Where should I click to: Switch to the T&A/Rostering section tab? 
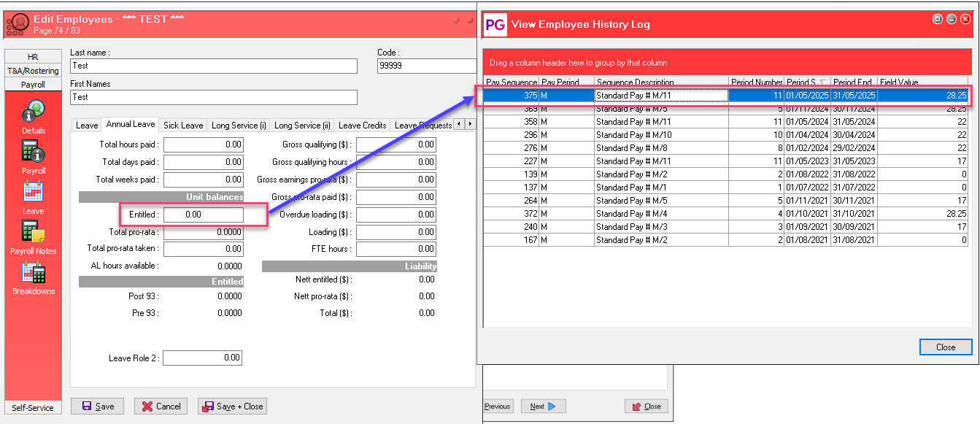tap(33, 71)
